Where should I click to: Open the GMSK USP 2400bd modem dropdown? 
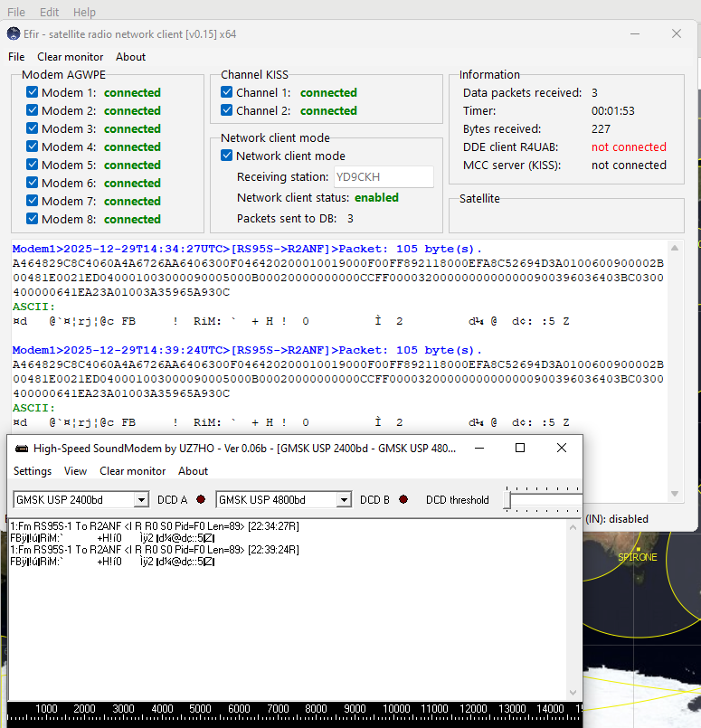(x=141, y=500)
